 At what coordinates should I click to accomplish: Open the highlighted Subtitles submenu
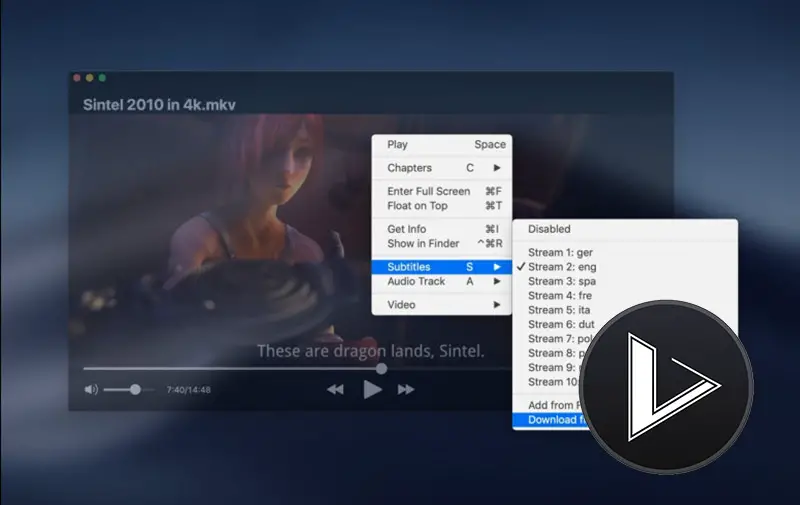[x=442, y=267]
